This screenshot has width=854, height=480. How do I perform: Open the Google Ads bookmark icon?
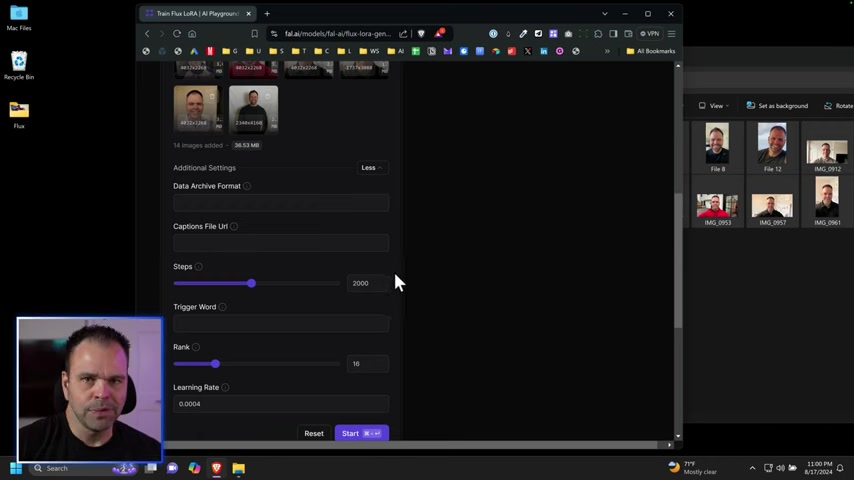pos(194,51)
